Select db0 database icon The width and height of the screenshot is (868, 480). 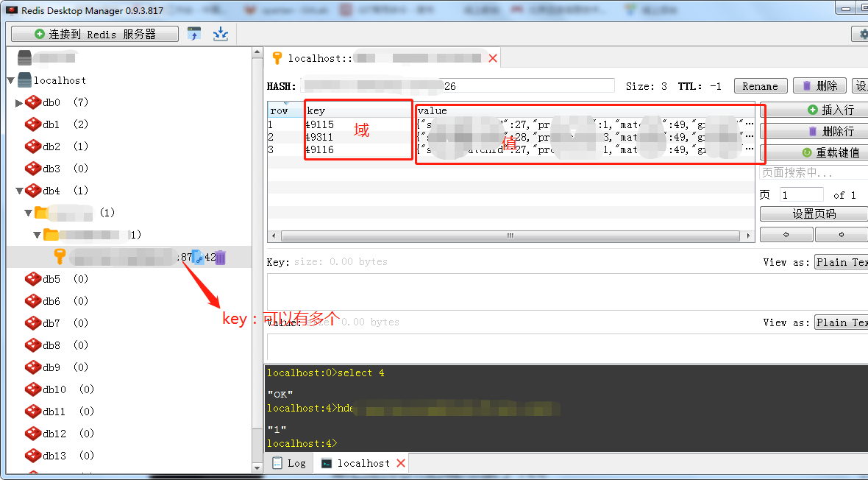tap(33, 102)
